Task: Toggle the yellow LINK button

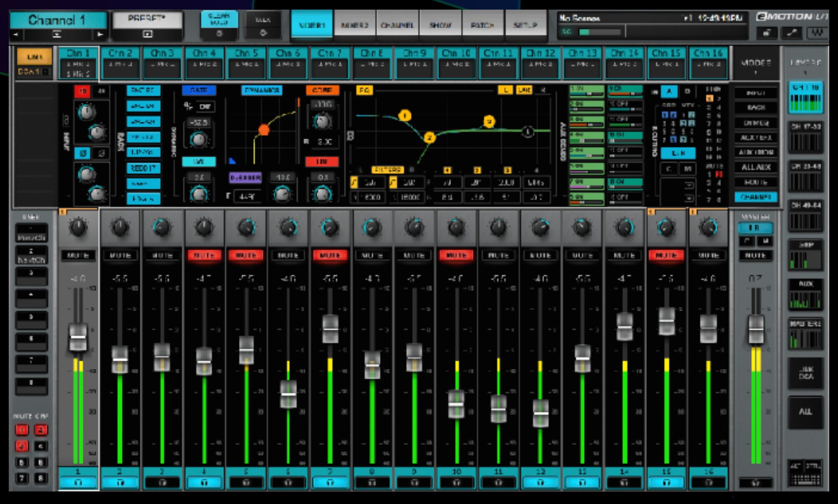Action: (x=35, y=56)
